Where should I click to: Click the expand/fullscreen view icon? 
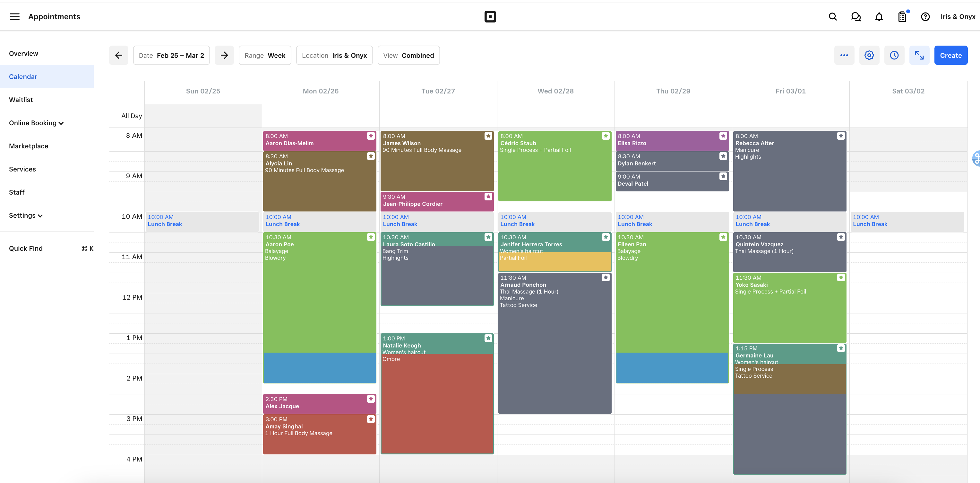coord(919,55)
